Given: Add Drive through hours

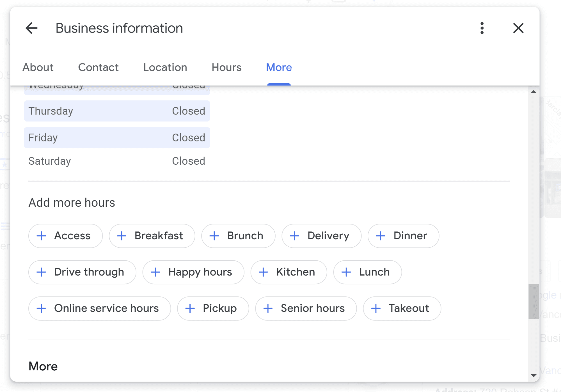Looking at the screenshot, I should (x=82, y=272).
